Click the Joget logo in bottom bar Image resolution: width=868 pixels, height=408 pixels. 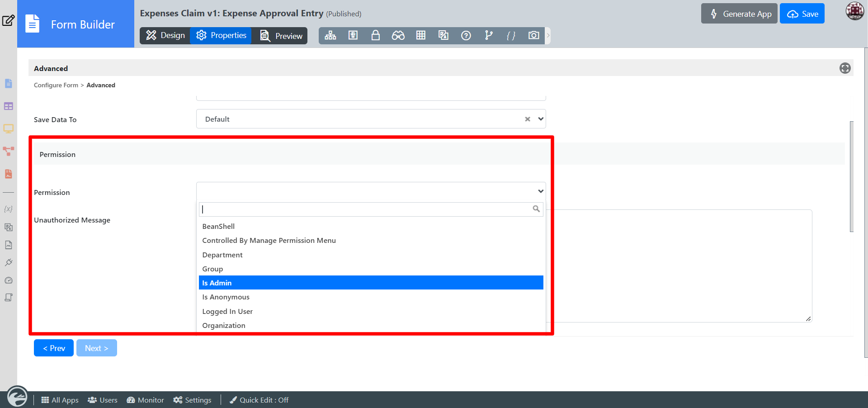coord(17,397)
